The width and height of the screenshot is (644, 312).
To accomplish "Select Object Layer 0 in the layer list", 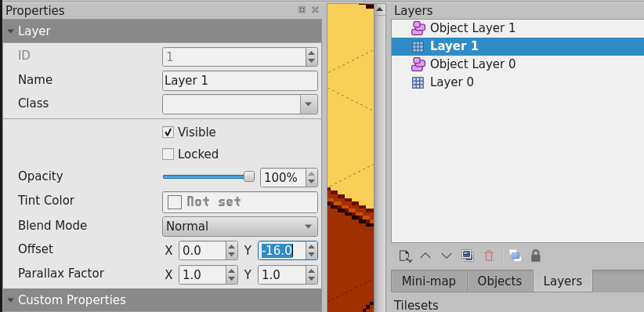I will pos(518,64).
